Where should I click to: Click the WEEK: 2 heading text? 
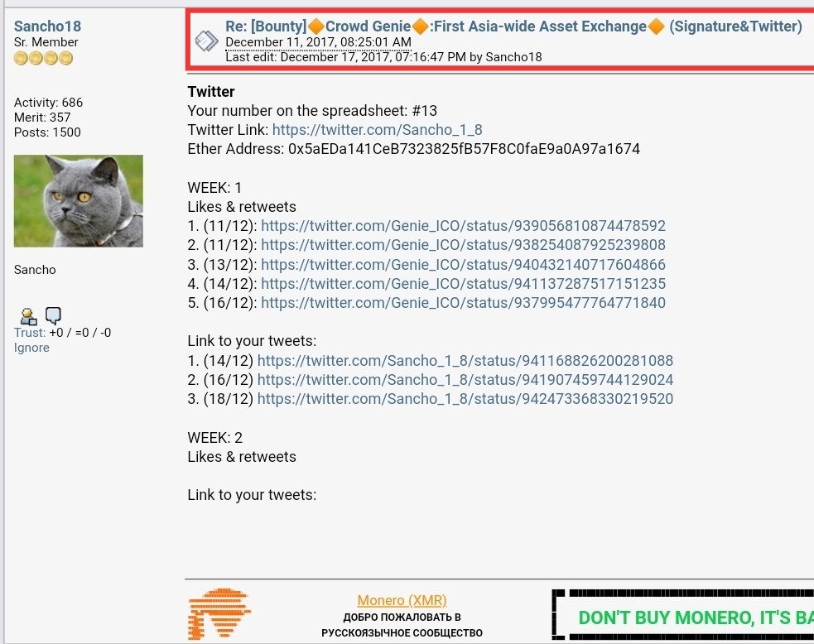215,437
